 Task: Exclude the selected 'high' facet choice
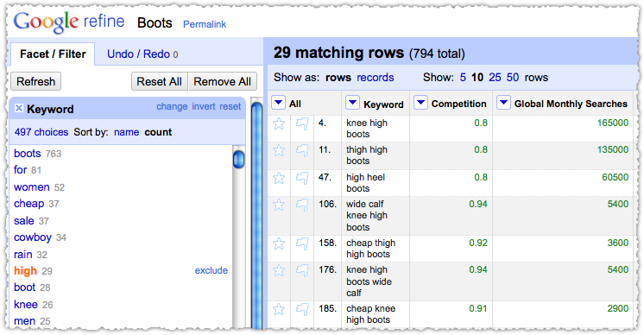[x=212, y=270]
